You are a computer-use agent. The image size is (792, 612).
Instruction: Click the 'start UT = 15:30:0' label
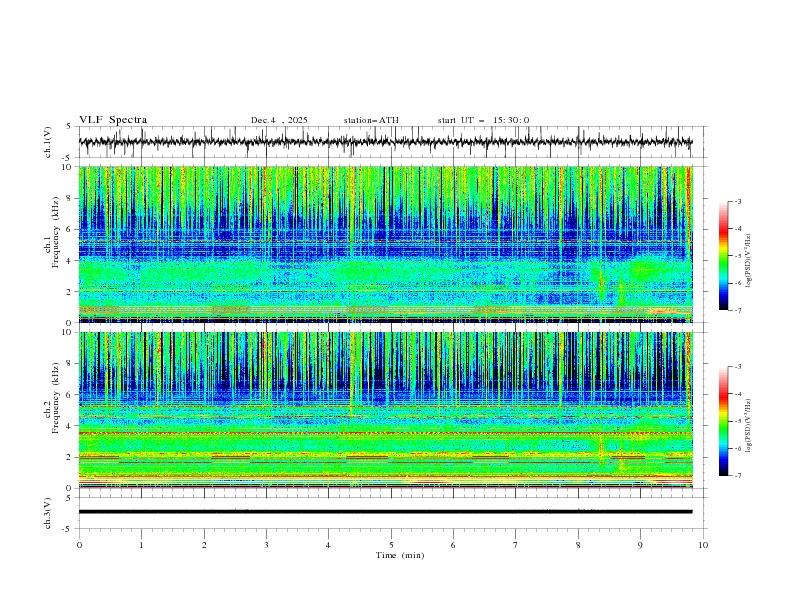[483, 120]
